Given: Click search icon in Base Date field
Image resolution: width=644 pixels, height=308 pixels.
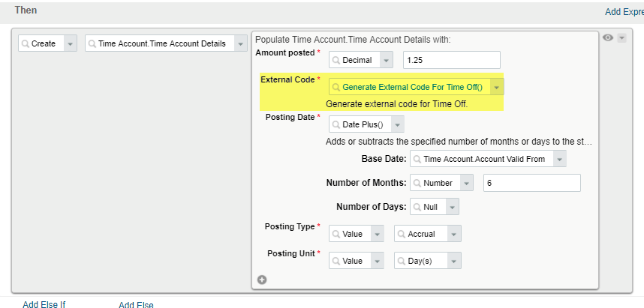Looking at the screenshot, I should click(417, 159).
